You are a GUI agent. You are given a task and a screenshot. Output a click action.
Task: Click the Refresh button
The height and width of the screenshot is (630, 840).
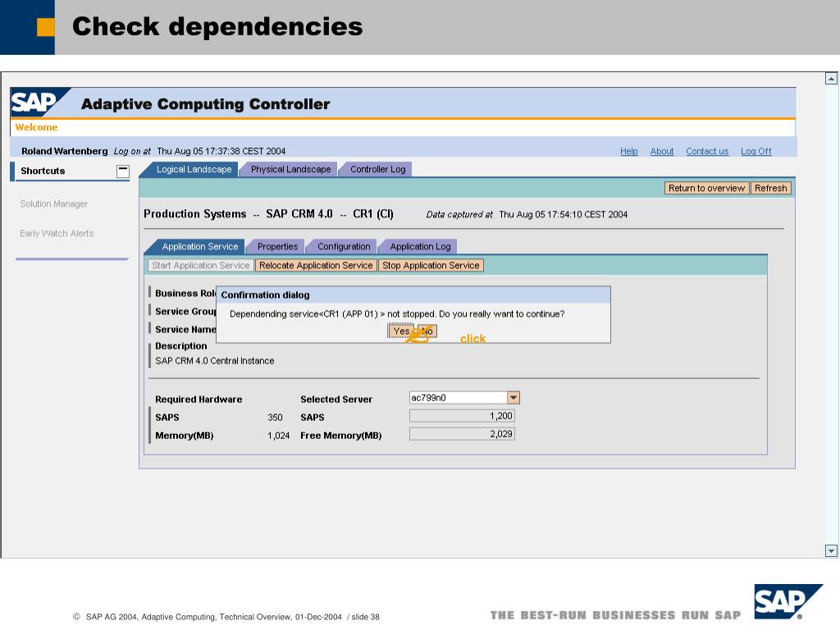pos(770,188)
